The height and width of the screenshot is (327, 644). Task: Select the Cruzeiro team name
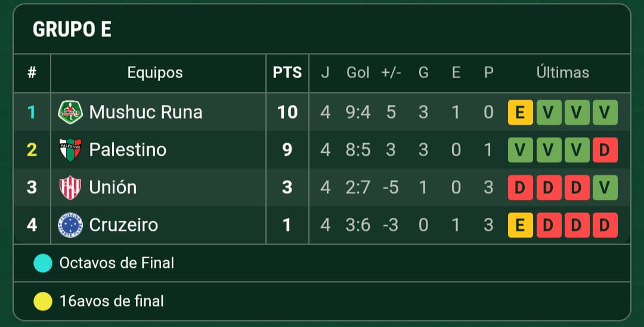click(123, 225)
